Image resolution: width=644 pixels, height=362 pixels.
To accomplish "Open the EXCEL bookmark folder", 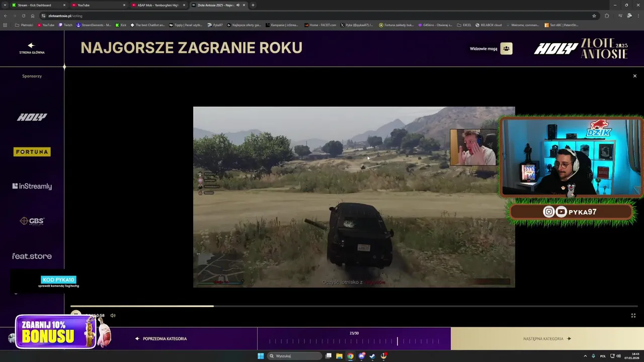I will tap(464, 25).
